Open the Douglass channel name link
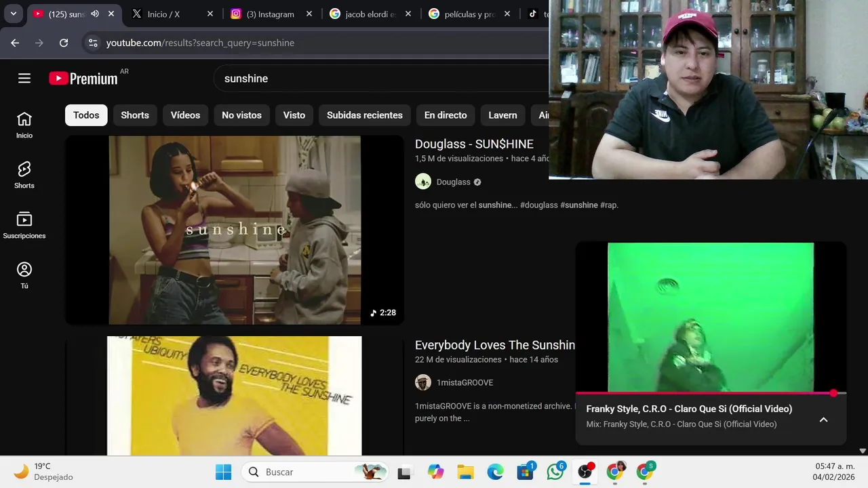 454,182
